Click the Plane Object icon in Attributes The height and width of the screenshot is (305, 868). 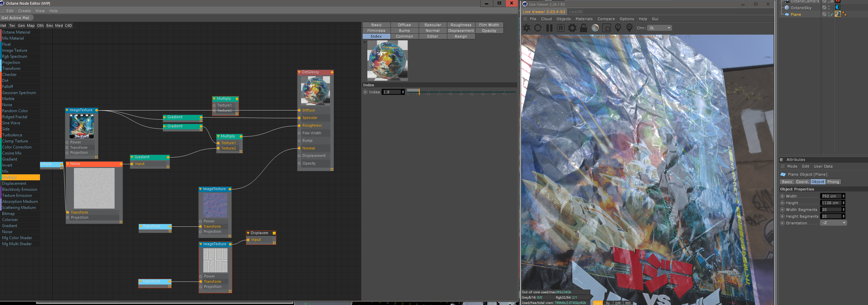783,174
